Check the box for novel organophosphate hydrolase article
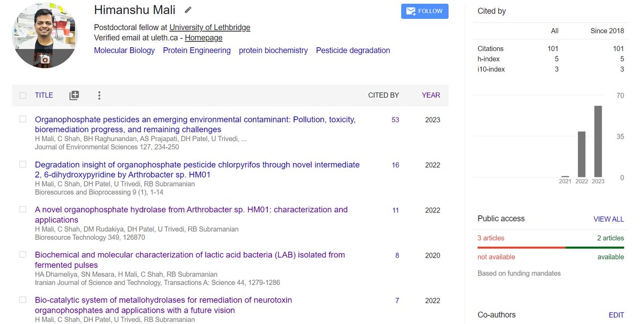The height and width of the screenshot is (324, 644). [23, 209]
